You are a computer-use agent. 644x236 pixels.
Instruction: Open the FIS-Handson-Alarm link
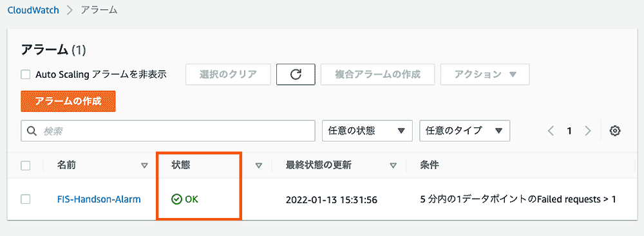tap(99, 199)
